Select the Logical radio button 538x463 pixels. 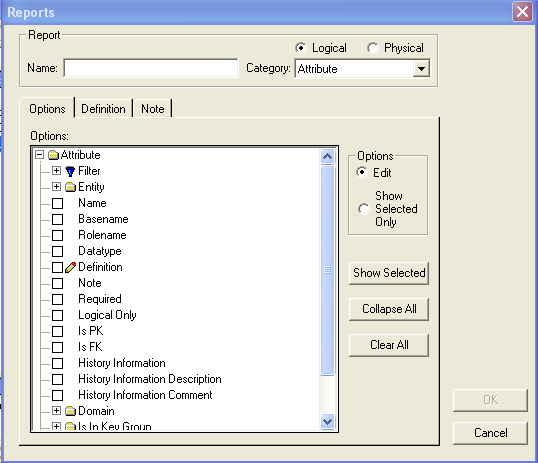(301, 48)
